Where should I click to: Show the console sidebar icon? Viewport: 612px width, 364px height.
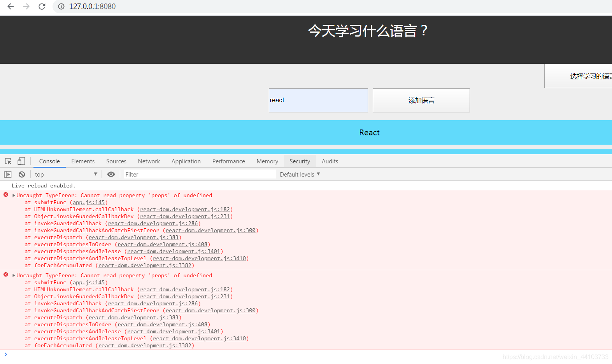tap(8, 175)
